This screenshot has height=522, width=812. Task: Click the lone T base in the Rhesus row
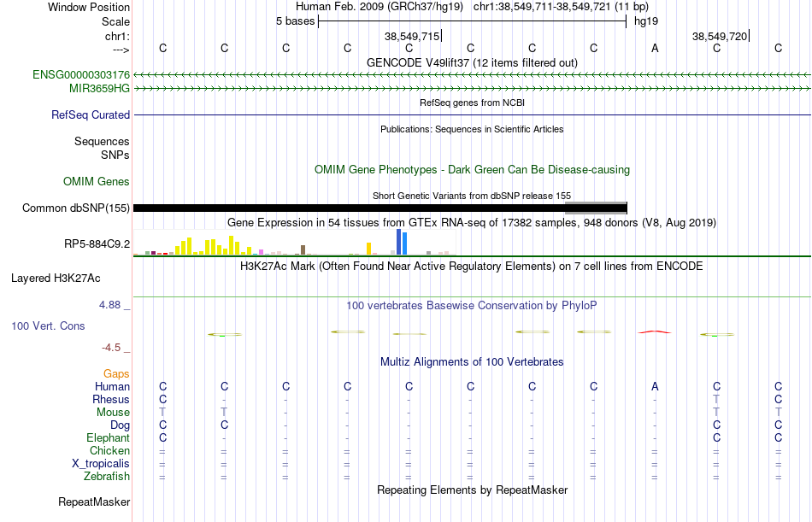coord(716,399)
